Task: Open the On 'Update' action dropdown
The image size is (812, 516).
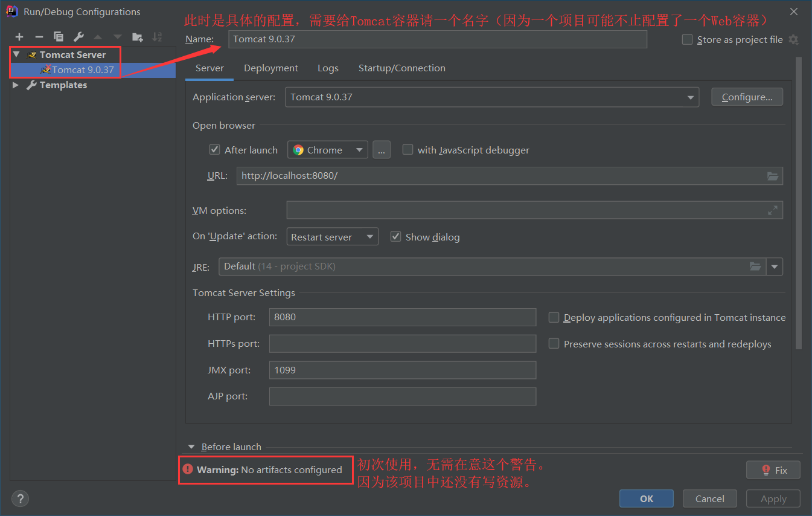Action: pos(332,237)
